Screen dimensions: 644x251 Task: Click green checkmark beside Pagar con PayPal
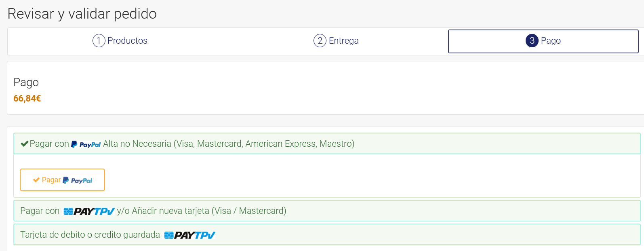pos(24,144)
